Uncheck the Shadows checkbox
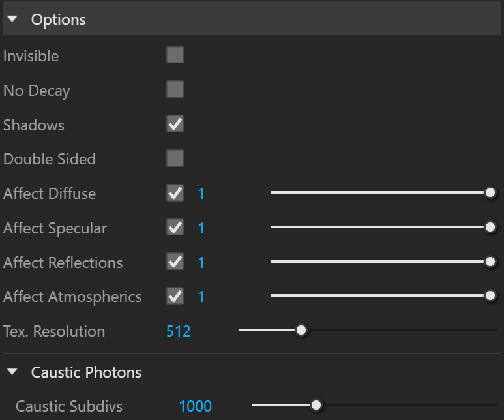 (x=175, y=124)
